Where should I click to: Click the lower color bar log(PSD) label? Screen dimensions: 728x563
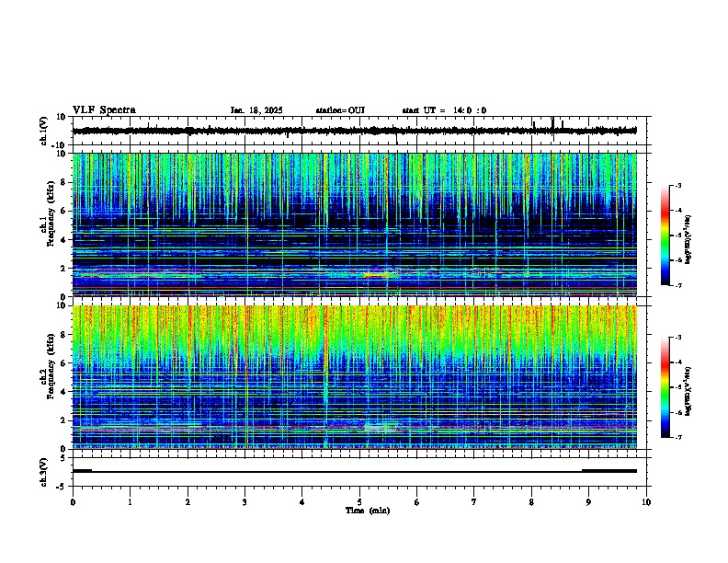click(x=688, y=391)
